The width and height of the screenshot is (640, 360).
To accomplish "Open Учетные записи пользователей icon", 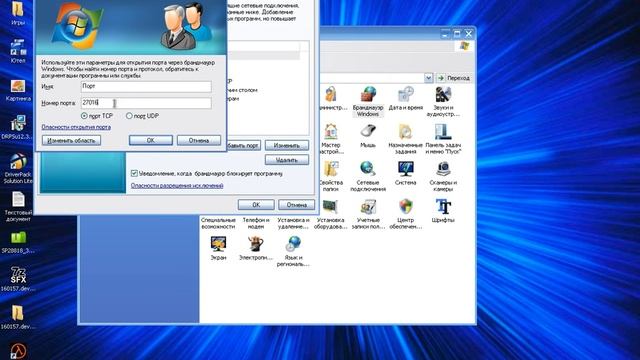I will click(368, 214).
